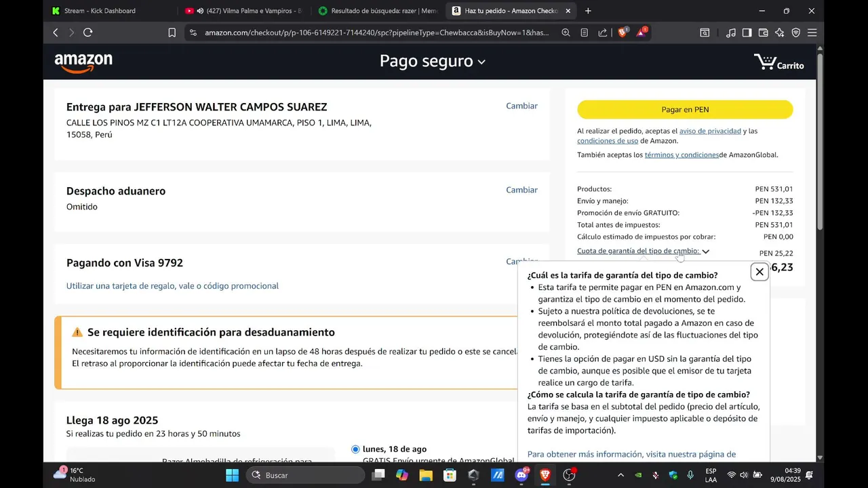Click the share icon in address bar

point(602,33)
